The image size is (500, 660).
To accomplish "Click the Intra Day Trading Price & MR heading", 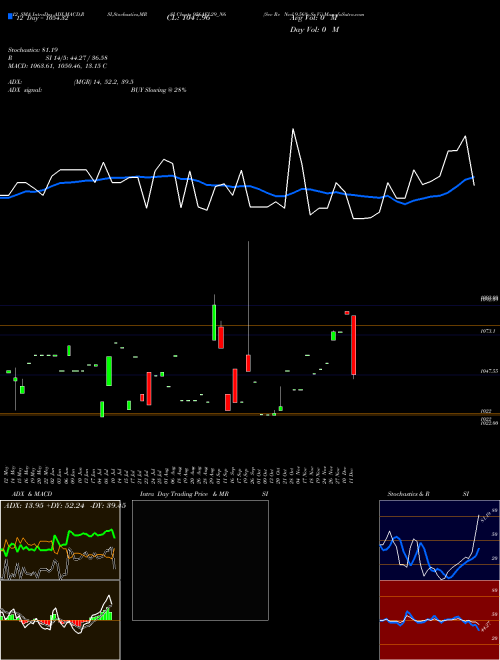I will [x=184, y=494].
